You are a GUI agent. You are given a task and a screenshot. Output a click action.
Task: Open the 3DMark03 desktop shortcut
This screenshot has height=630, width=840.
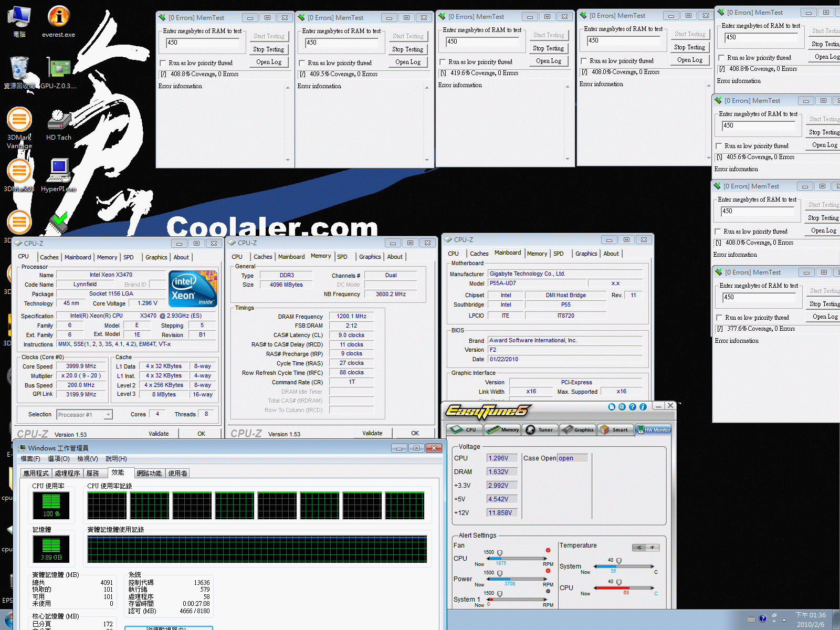(19, 175)
